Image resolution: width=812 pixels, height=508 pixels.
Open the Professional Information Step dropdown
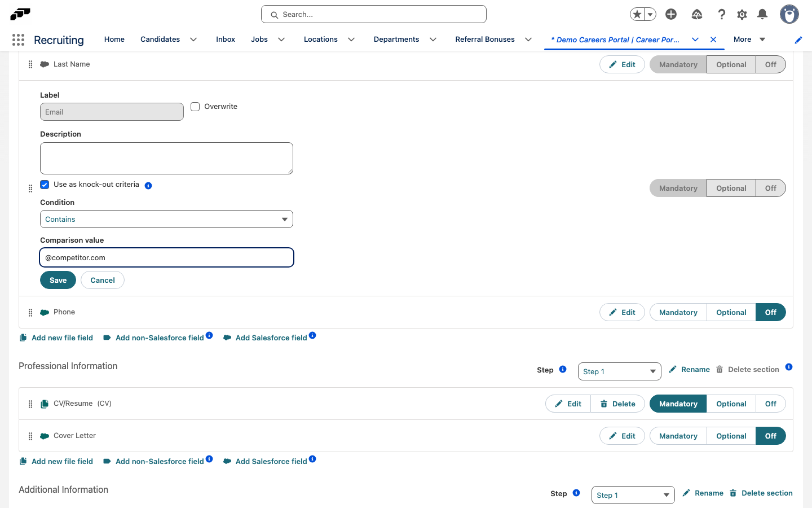[x=619, y=371]
